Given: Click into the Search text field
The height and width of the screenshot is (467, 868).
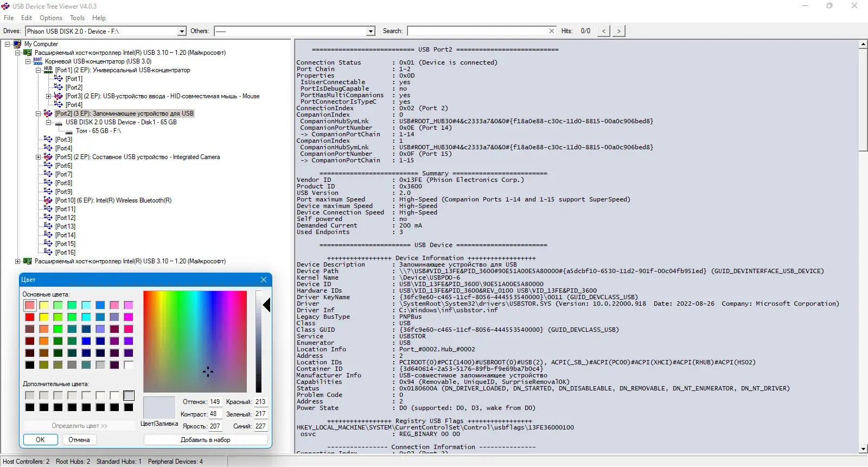Looking at the screenshot, I should (477, 31).
